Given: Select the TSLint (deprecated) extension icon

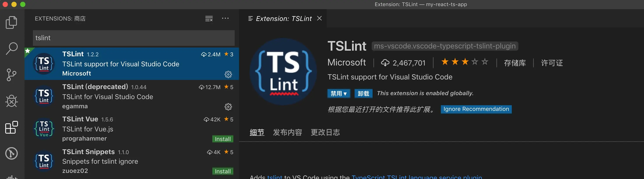Looking at the screenshot, I should point(44,96).
